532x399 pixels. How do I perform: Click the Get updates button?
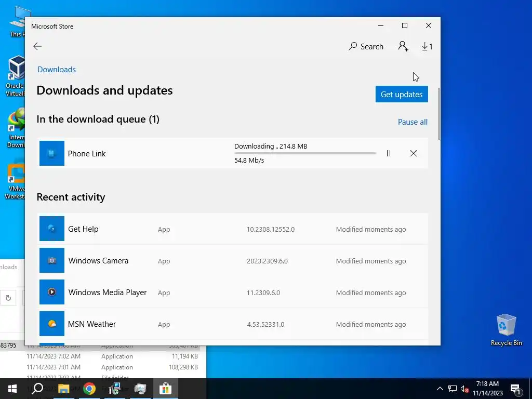[402, 94]
